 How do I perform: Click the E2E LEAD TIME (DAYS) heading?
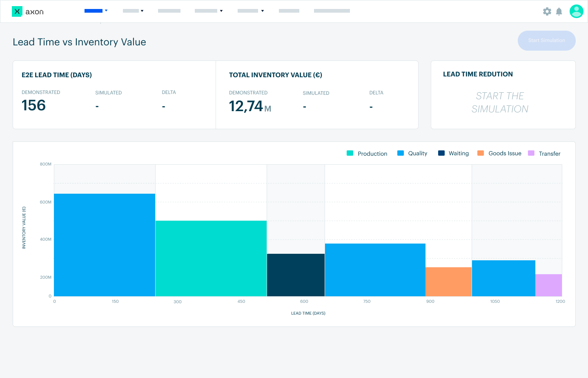(57, 75)
